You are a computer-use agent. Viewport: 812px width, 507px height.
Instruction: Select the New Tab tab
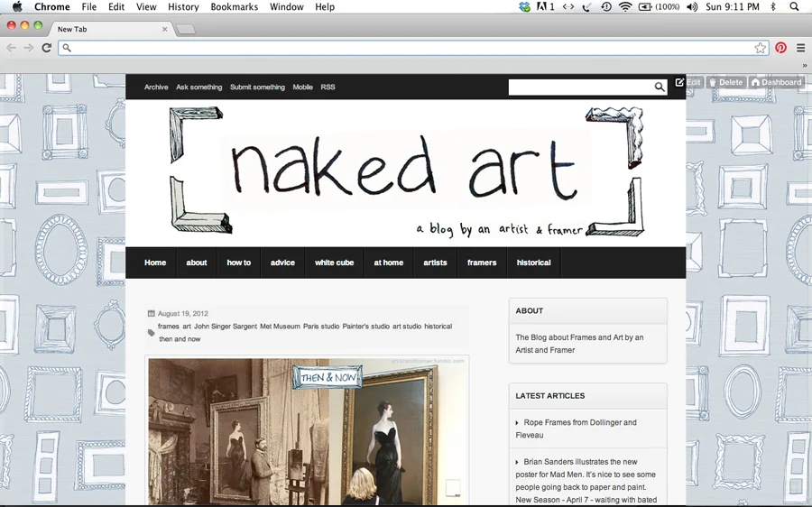coord(109,29)
